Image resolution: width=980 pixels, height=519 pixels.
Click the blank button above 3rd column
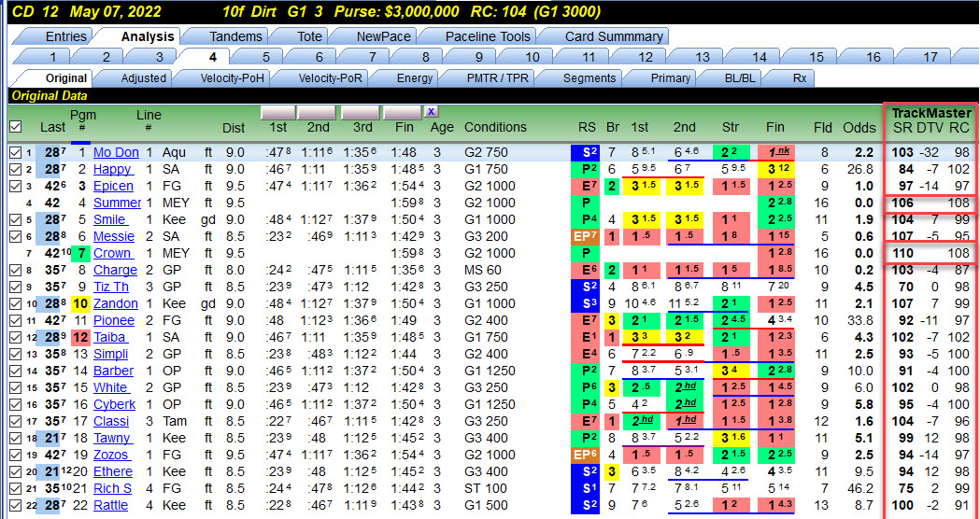tap(360, 112)
